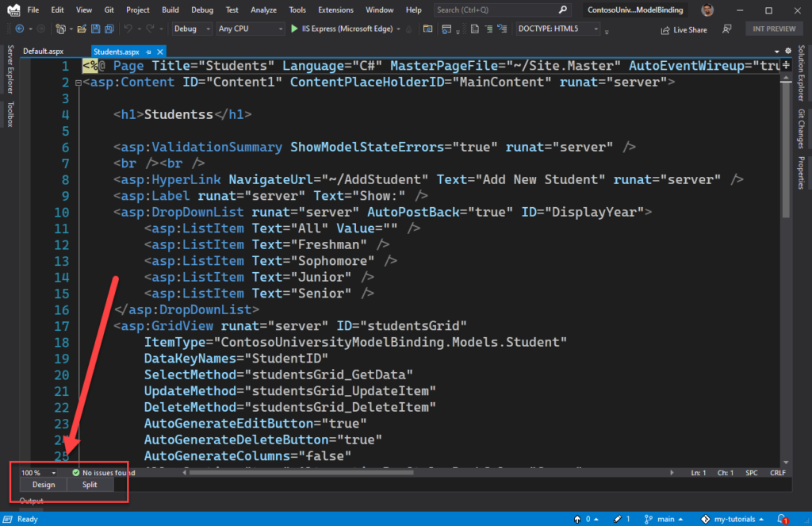Click the pending edits pencil icon
The width and height of the screenshot is (812, 526).
(619, 519)
